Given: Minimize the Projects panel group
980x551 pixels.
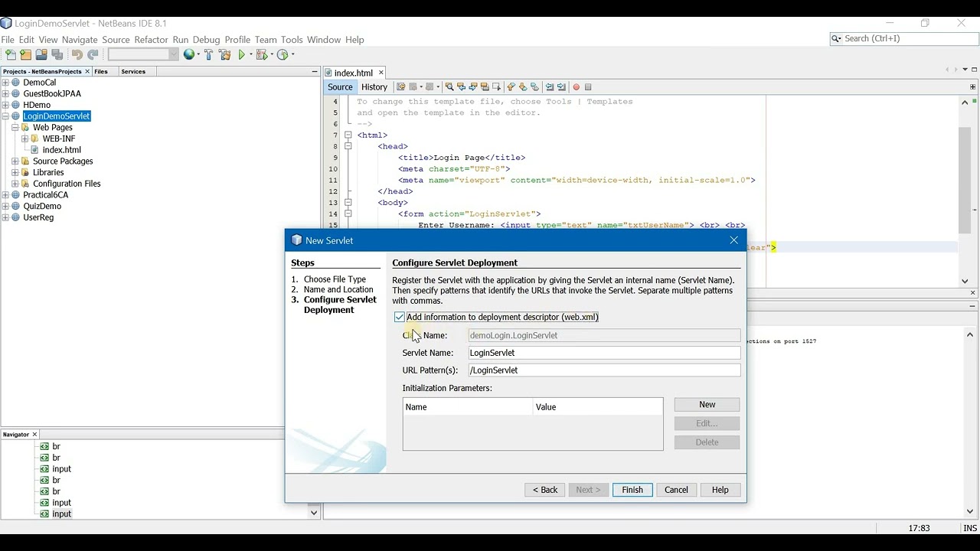Looking at the screenshot, I should click(x=314, y=71).
